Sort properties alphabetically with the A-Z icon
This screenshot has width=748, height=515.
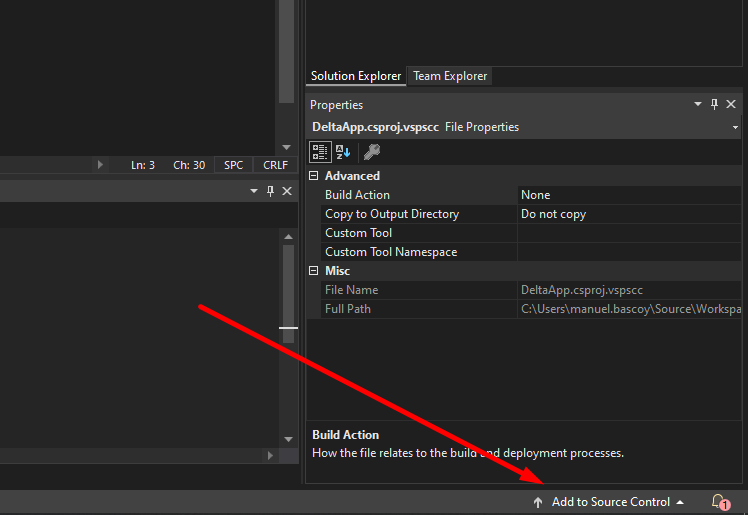pyautogui.click(x=343, y=152)
